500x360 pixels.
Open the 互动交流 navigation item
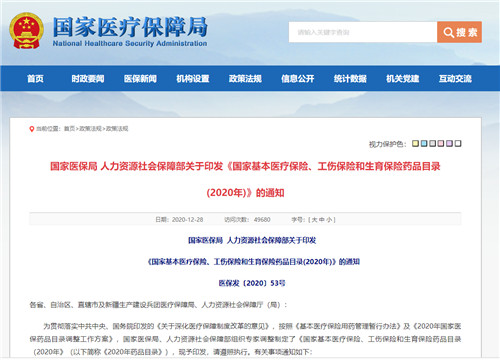(455, 79)
